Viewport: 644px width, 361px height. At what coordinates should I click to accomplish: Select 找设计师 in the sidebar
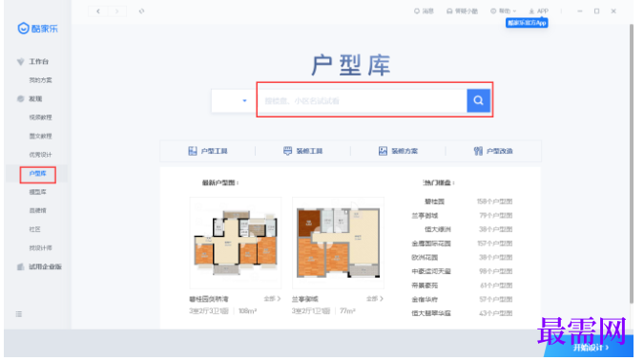pos(40,248)
